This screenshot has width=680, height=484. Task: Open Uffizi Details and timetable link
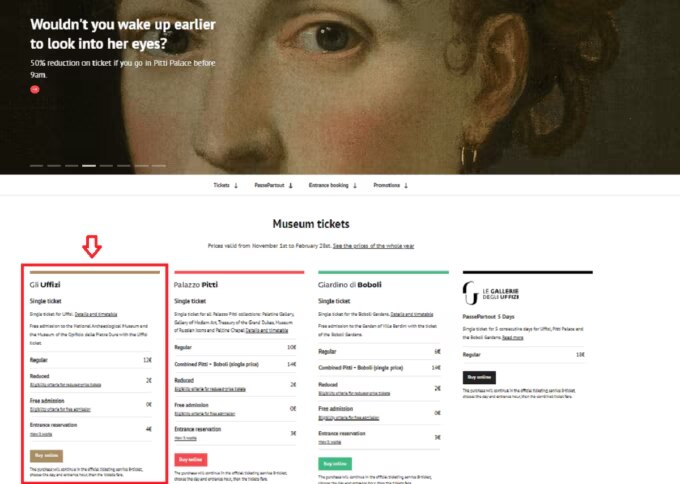click(x=96, y=314)
